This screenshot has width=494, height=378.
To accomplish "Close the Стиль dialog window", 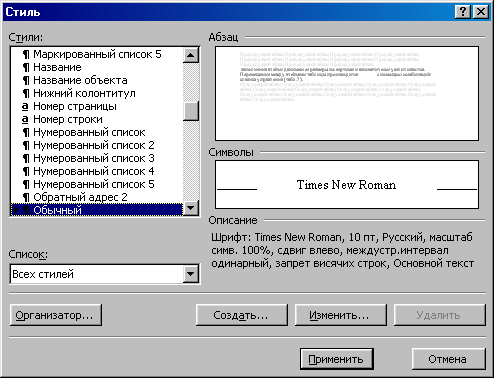I will 481,12.
